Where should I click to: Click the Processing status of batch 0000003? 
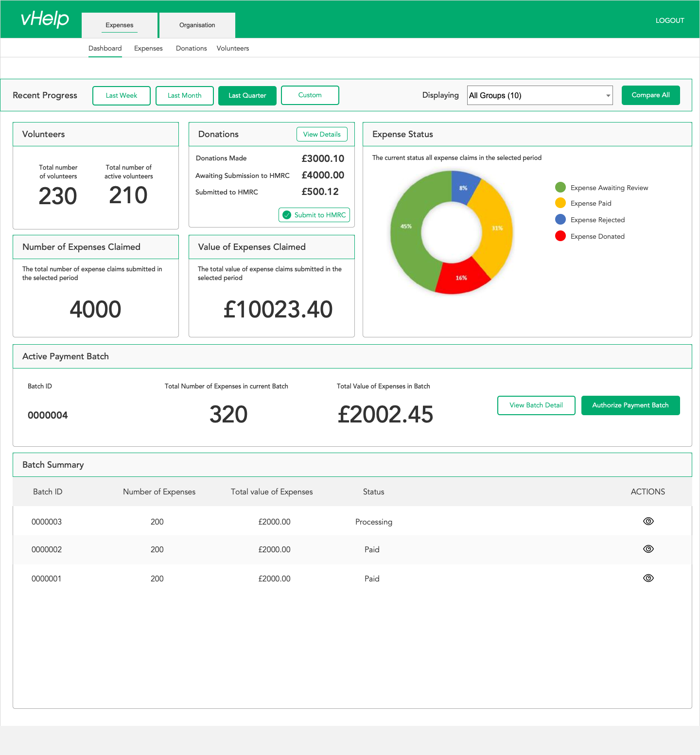tap(374, 522)
